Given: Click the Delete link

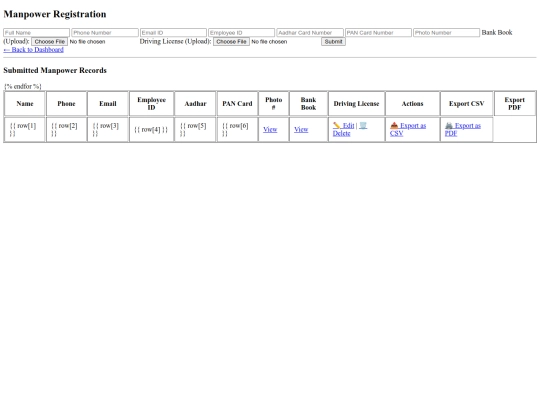Looking at the screenshot, I should pos(341,133).
